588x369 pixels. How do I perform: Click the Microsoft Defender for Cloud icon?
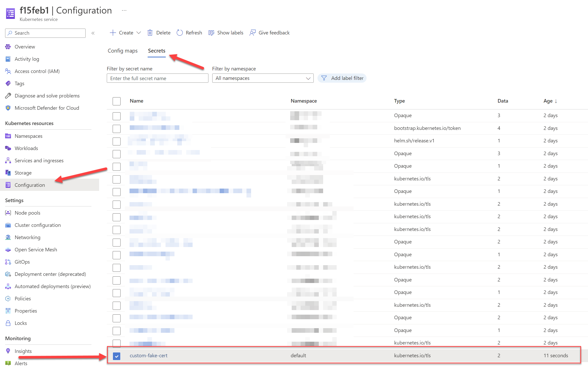click(x=7, y=108)
